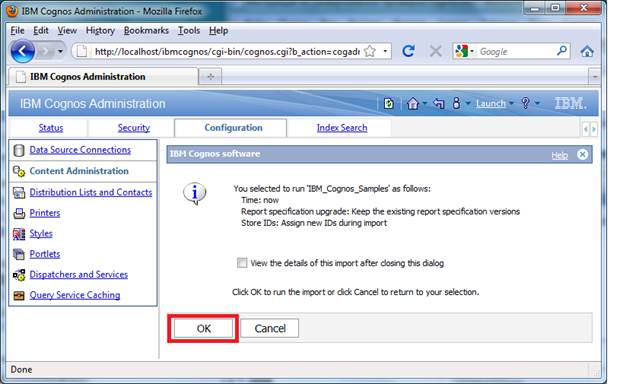Image resolution: width=623 pixels, height=384 pixels.
Task: Click the Styles icon
Action: [19, 234]
